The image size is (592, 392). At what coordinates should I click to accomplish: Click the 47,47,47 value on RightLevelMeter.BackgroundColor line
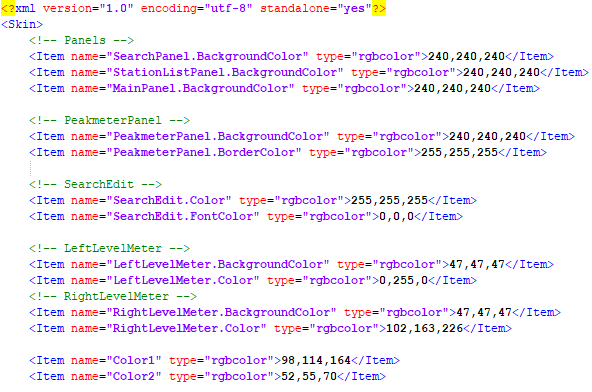484,312
